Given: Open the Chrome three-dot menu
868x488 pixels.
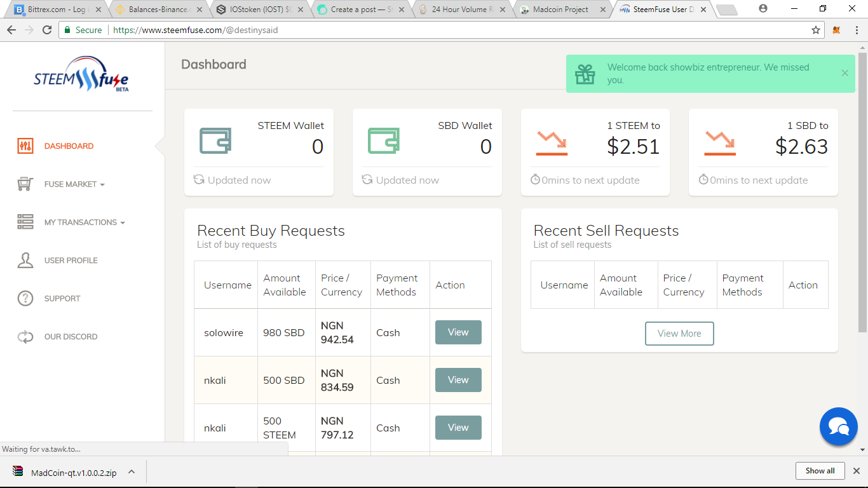Looking at the screenshot, I should pos(855,30).
